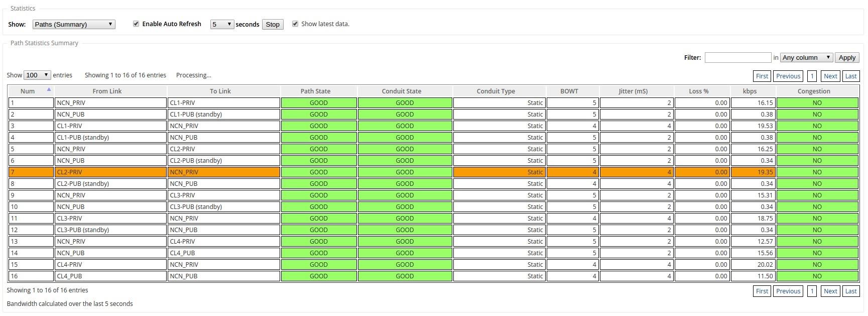Click Last in the bottom pagination
Viewport: 868px width, 316px height.
[x=851, y=291]
